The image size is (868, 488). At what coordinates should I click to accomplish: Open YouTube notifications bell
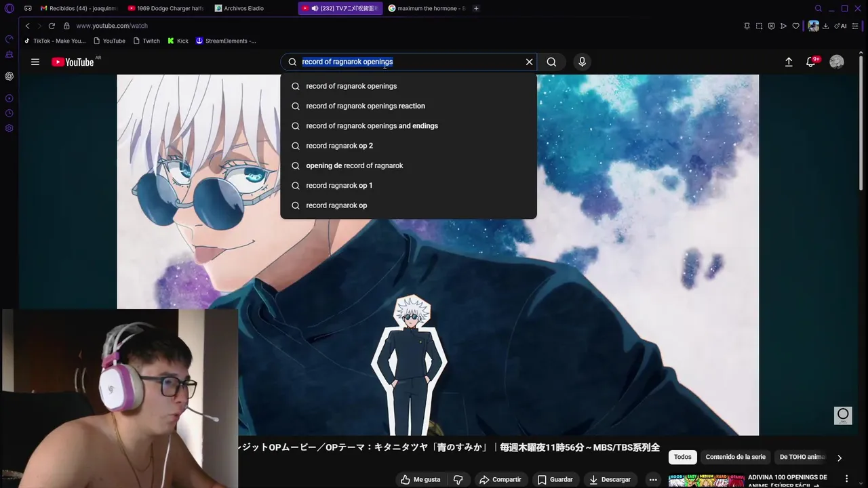point(810,62)
